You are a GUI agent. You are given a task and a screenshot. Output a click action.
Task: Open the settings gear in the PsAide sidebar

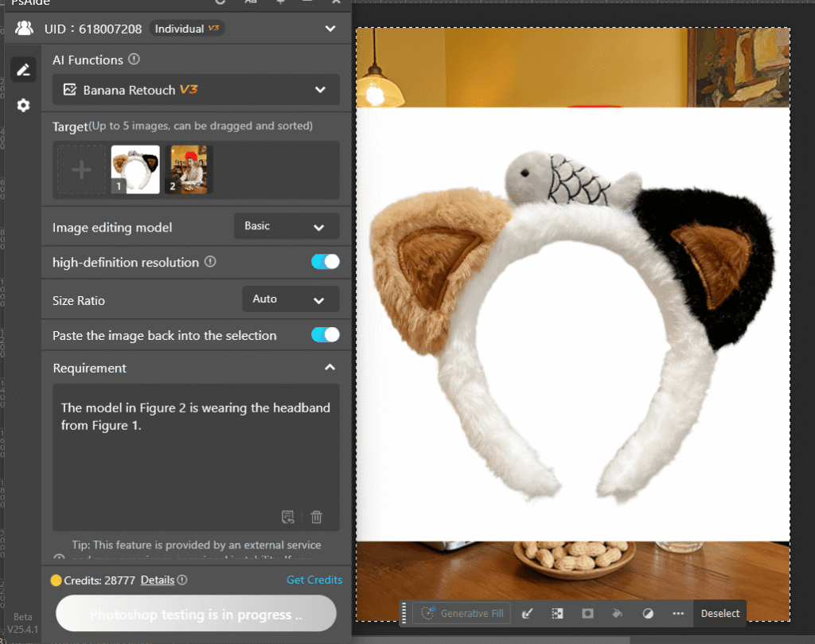click(x=23, y=105)
